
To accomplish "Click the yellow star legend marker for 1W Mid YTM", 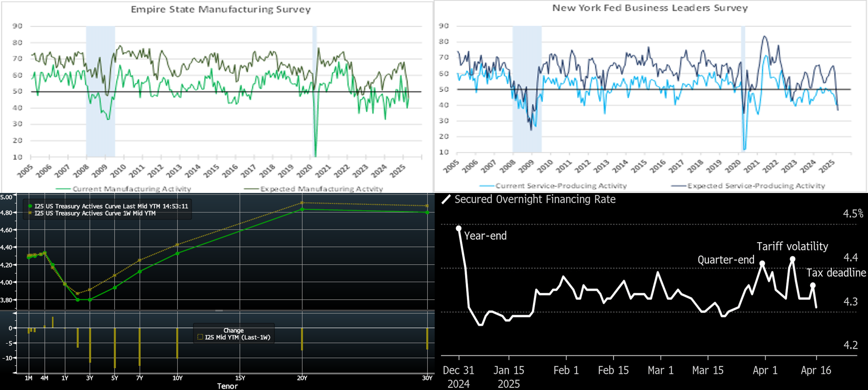I will pos(30,213).
